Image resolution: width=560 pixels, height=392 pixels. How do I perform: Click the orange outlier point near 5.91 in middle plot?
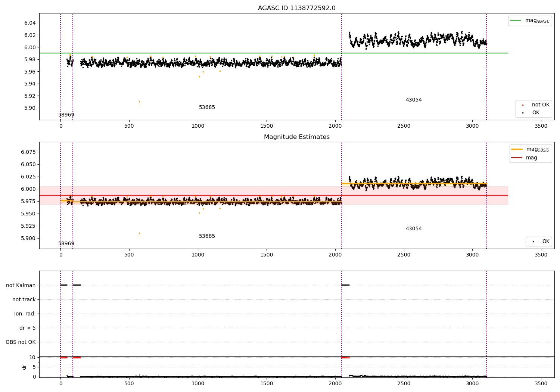tap(139, 233)
